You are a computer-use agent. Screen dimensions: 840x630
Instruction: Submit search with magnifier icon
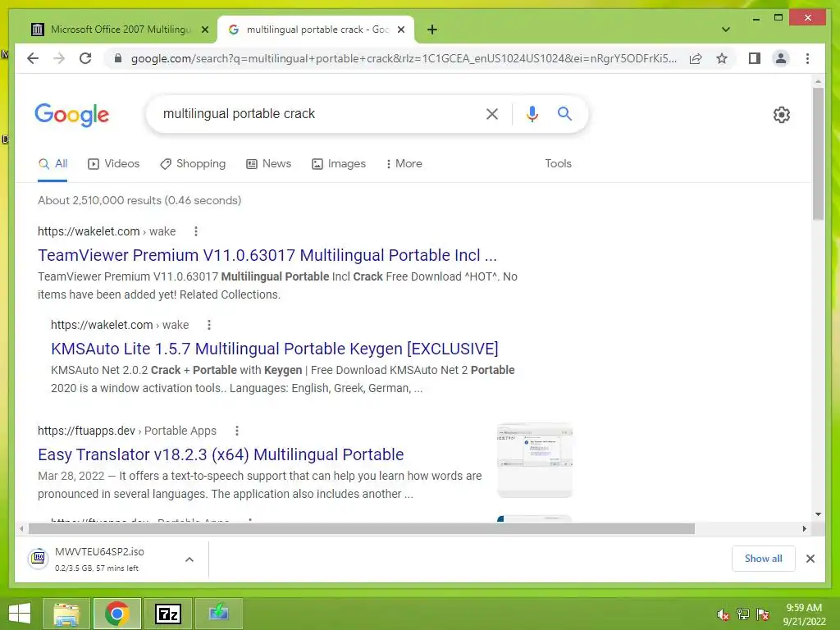click(564, 113)
